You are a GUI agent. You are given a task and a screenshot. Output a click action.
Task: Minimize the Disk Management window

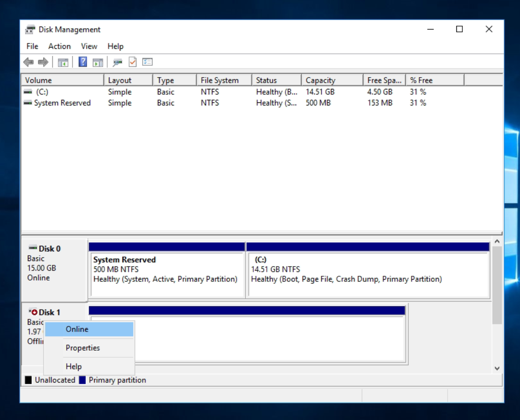point(431,29)
